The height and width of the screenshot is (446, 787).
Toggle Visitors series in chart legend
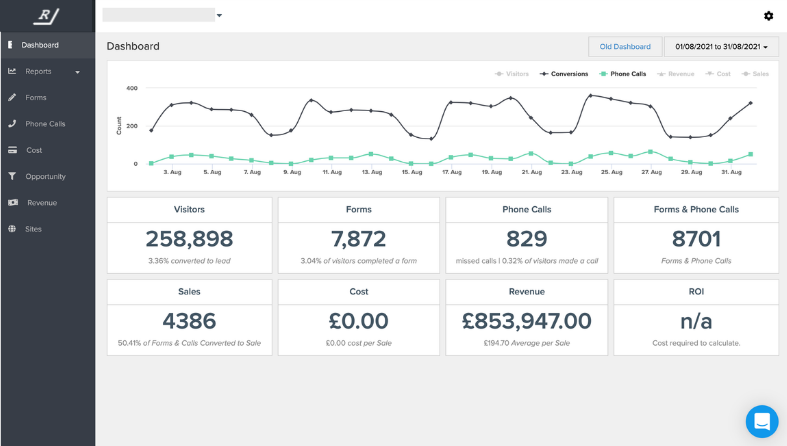coord(512,74)
